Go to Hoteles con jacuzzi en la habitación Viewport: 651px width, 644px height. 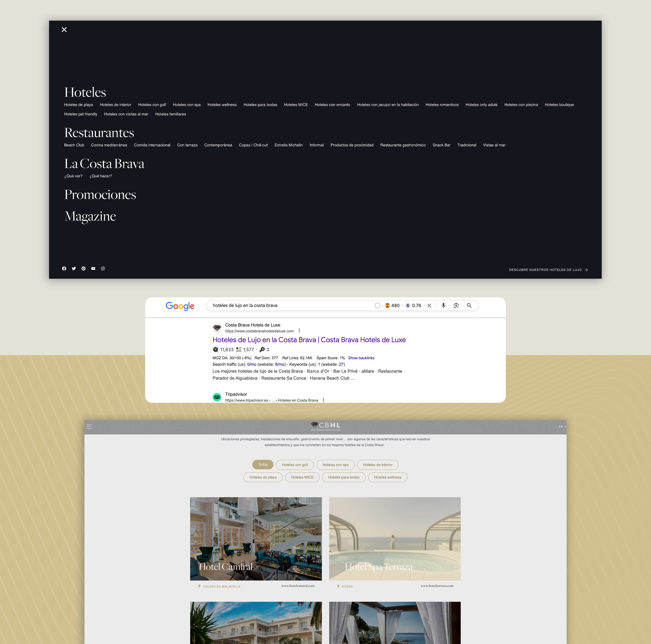[x=388, y=105]
